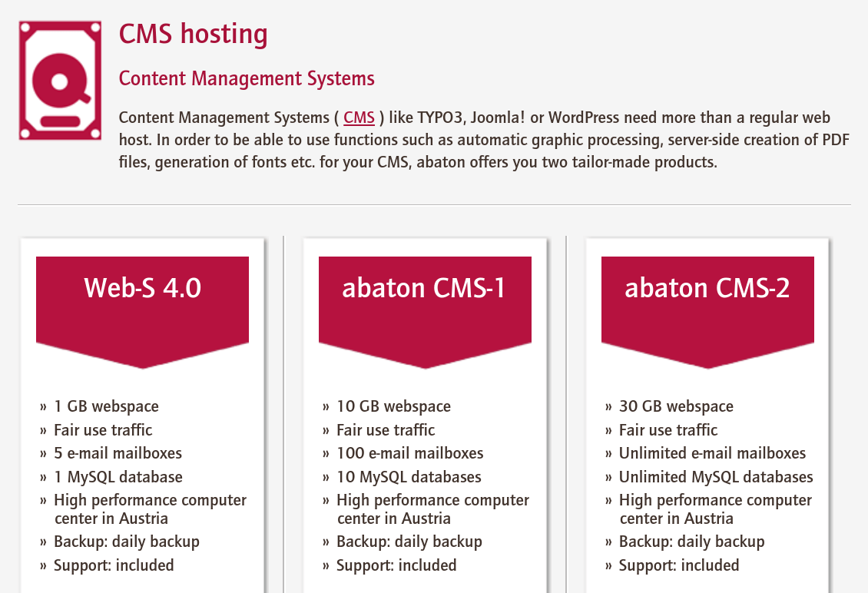The image size is (868, 593).
Task: Click the CMS hosting heading
Action: pos(194,34)
